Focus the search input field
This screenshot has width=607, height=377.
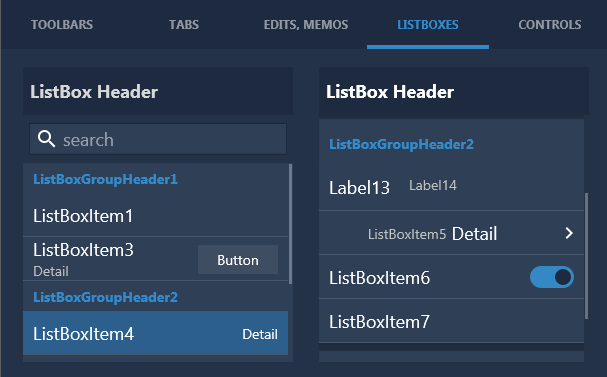(158, 139)
